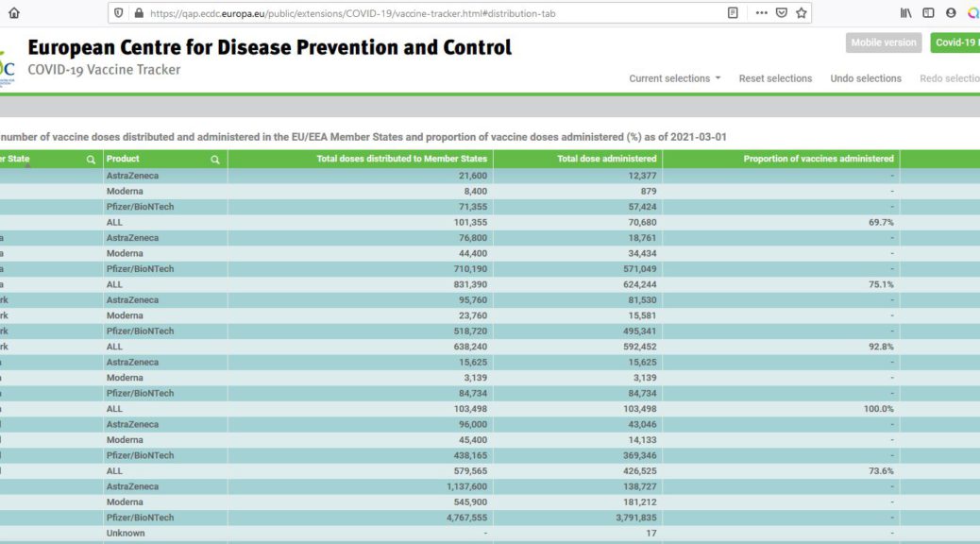This screenshot has width=980, height=544.
Task: Open the green Covid-19 button
Action: click(x=955, y=42)
